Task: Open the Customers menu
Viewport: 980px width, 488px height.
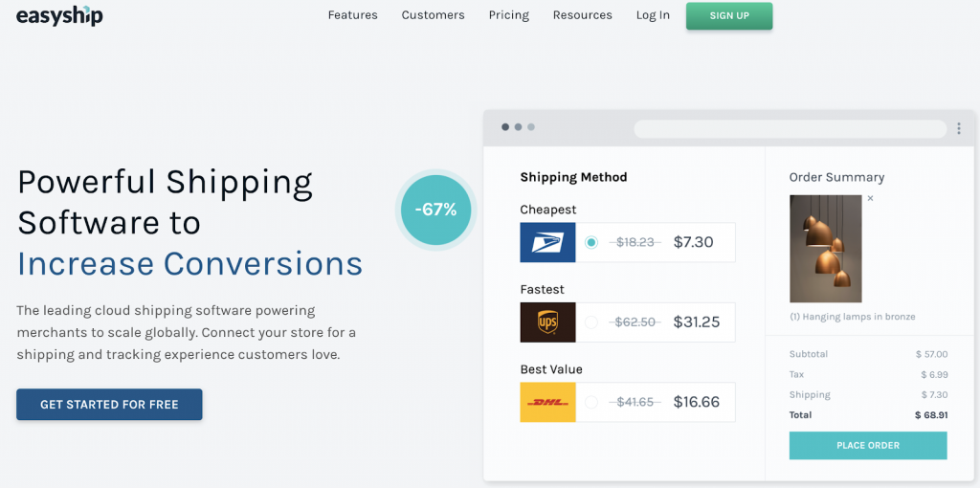Action: click(434, 15)
